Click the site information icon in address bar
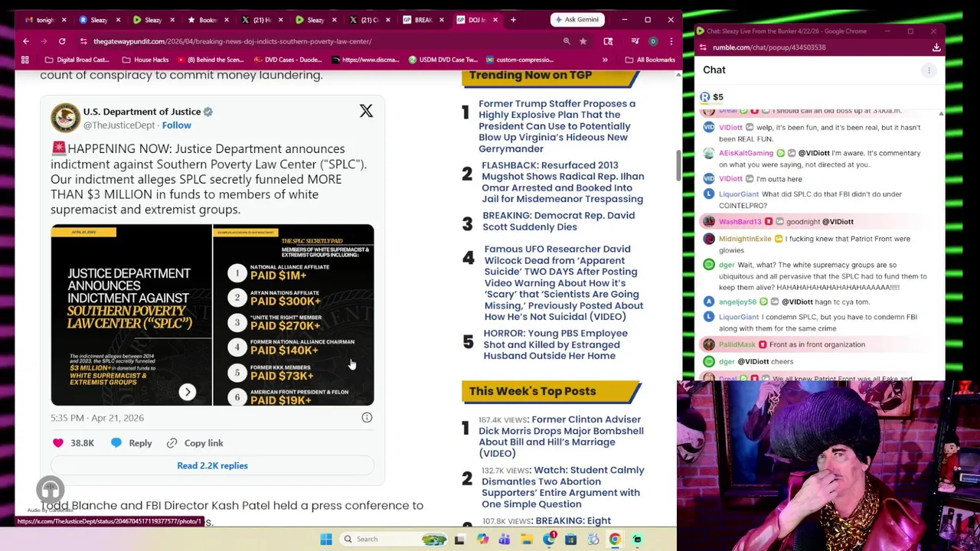Image resolution: width=980 pixels, height=551 pixels. click(83, 41)
